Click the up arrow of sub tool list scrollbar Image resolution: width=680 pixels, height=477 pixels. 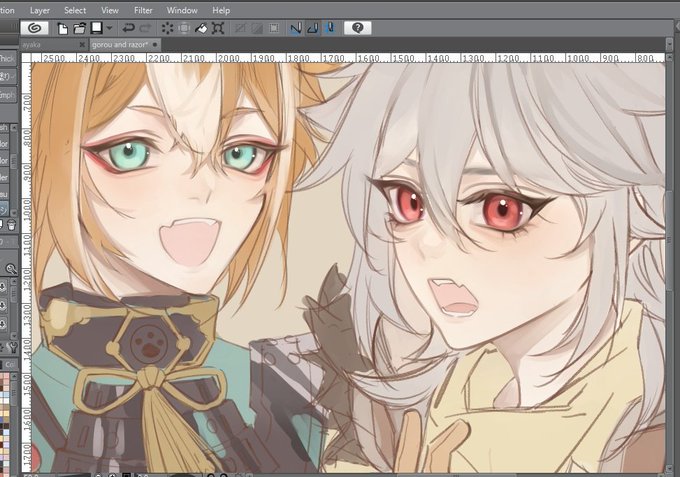(14, 128)
